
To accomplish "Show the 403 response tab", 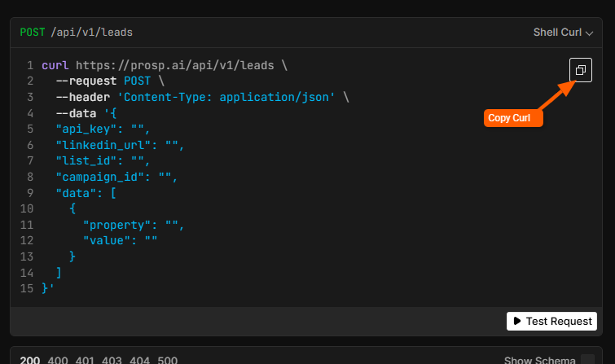I will click(113, 360).
